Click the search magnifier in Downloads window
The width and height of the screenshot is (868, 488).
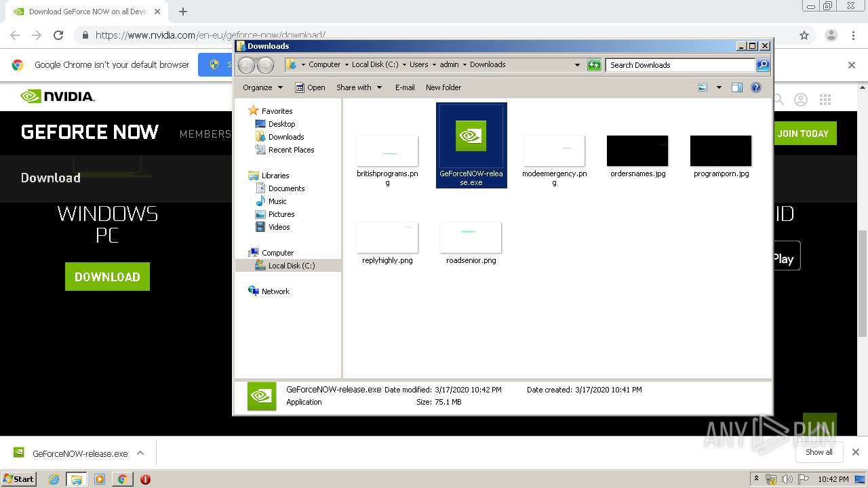click(x=763, y=65)
